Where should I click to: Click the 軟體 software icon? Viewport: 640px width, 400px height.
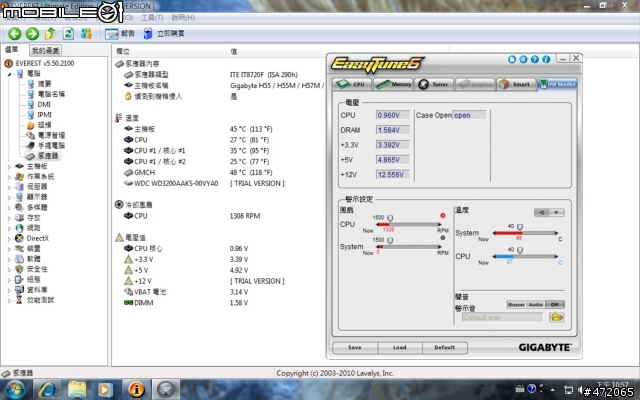[x=19, y=259]
